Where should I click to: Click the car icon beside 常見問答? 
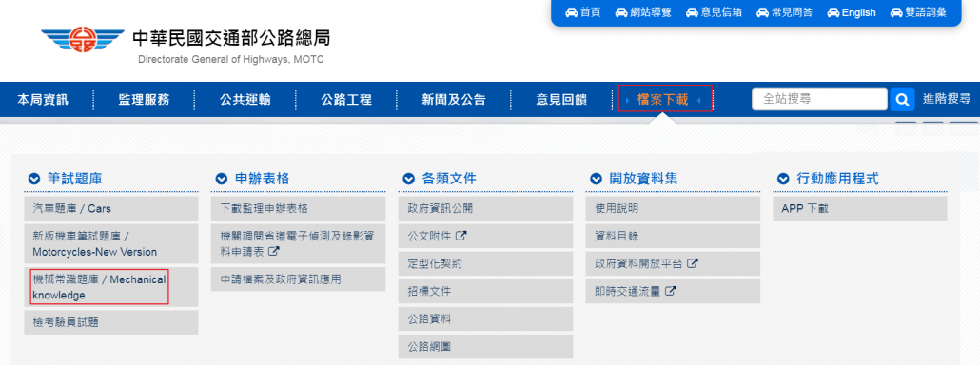click(x=762, y=12)
